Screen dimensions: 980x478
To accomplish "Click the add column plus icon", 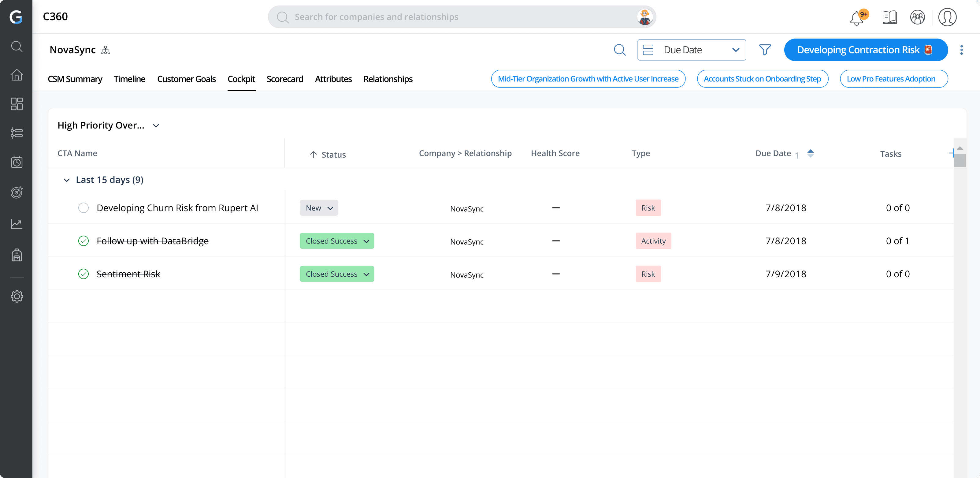I will tap(951, 153).
